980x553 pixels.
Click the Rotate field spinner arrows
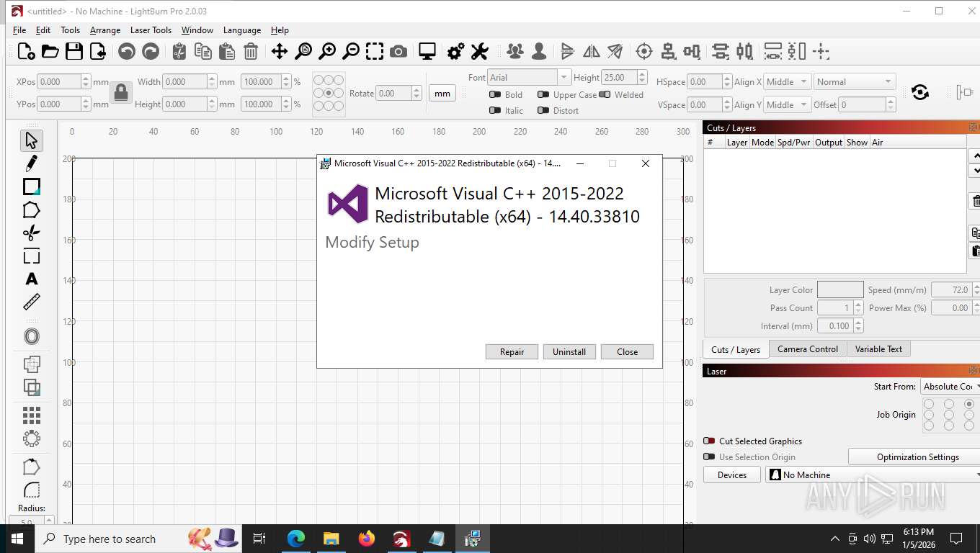click(x=416, y=93)
